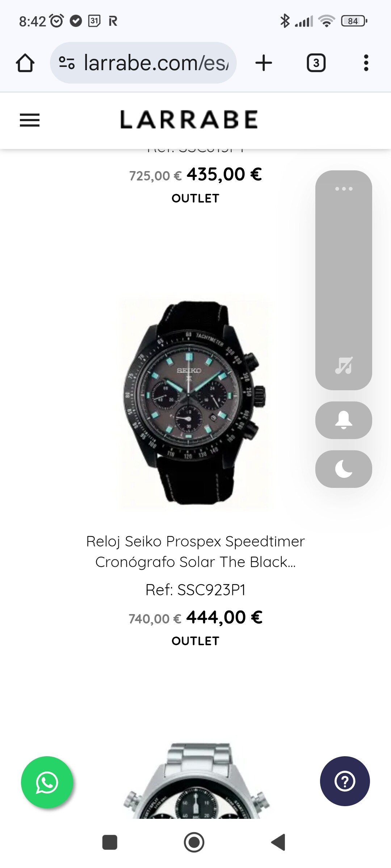Open a new browser tab
Viewport: 391px width, 868px height.
click(264, 63)
